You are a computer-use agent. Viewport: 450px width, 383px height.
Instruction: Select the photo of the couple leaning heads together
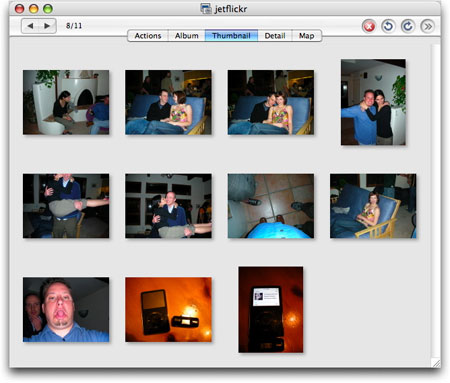271,102
